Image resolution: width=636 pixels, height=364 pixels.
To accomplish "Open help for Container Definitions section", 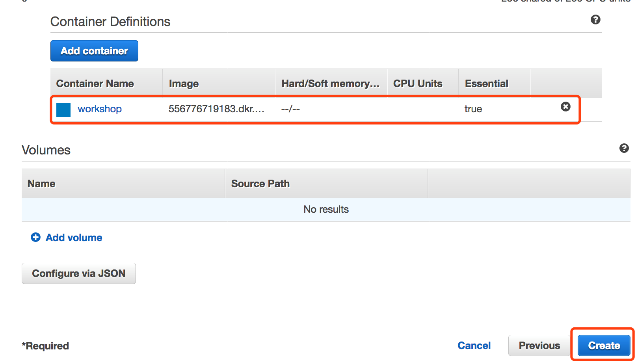I will click(595, 20).
